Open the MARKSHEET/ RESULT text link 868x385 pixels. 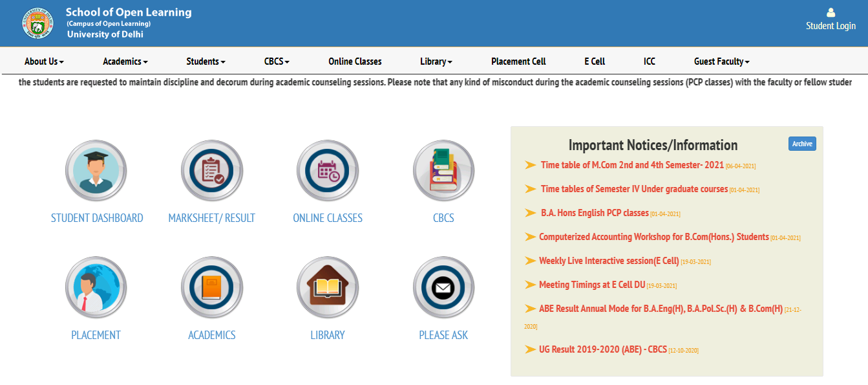(212, 218)
